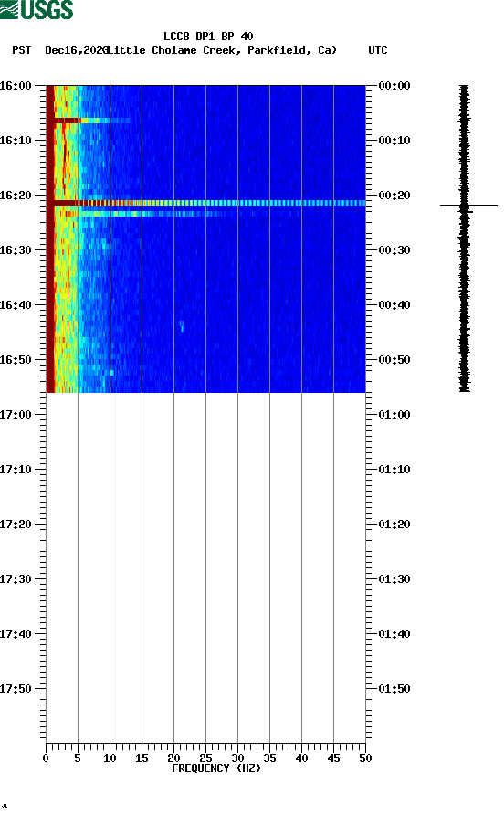The image size is (504, 816).
Task: Click the '01:30' UTC time label
Action: click(394, 579)
